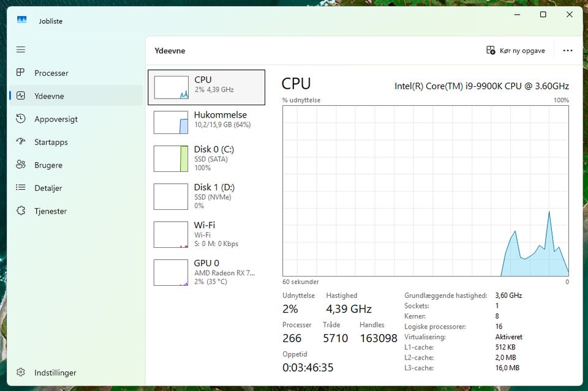Click the Detaljer list icon
588x391 pixels.
(21, 188)
